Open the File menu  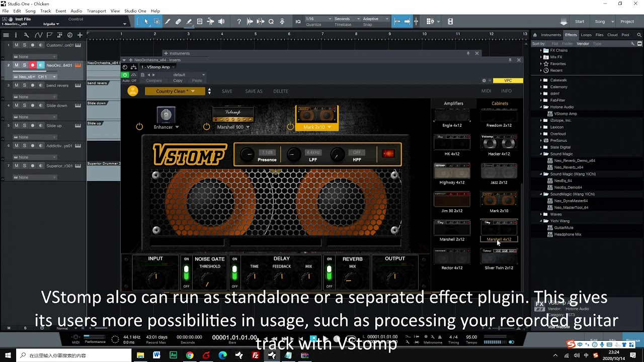coord(6,11)
